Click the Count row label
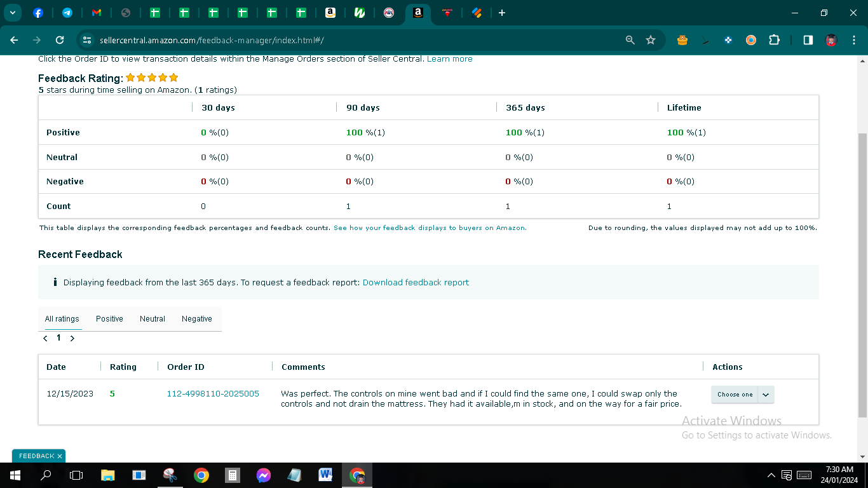Image resolution: width=868 pixels, height=488 pixels. [x=58, y=206]
